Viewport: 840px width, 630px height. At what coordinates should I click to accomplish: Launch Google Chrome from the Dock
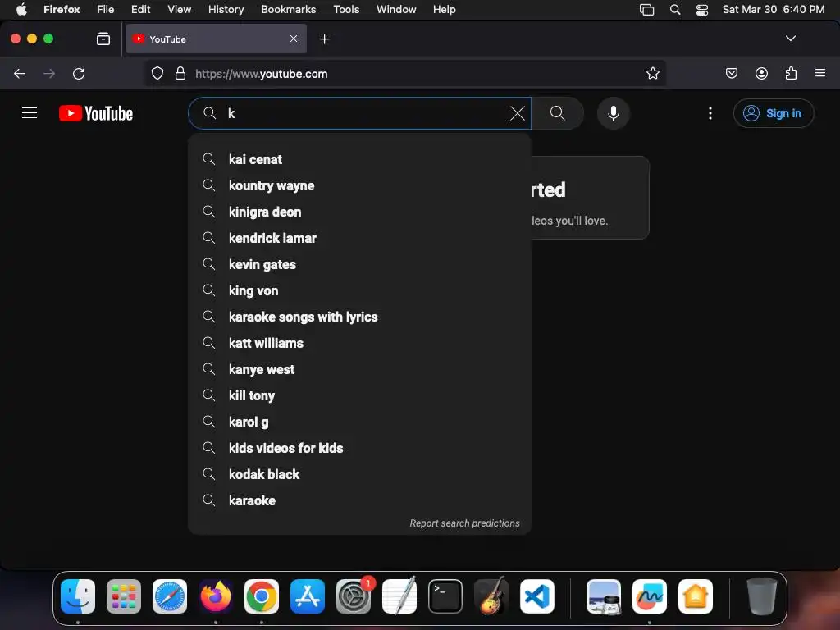(262, 596)
